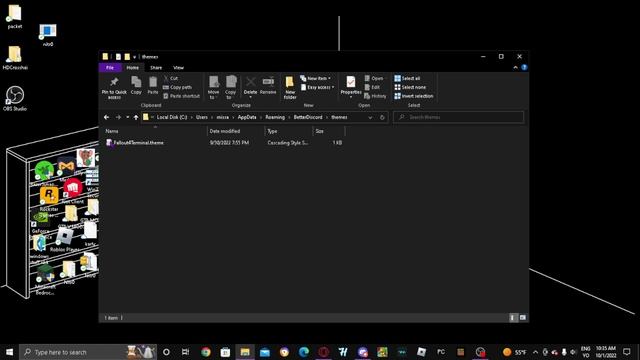The image size is (640, 360).
Task: Open file Properties
Action: click(x=351, y=87)
